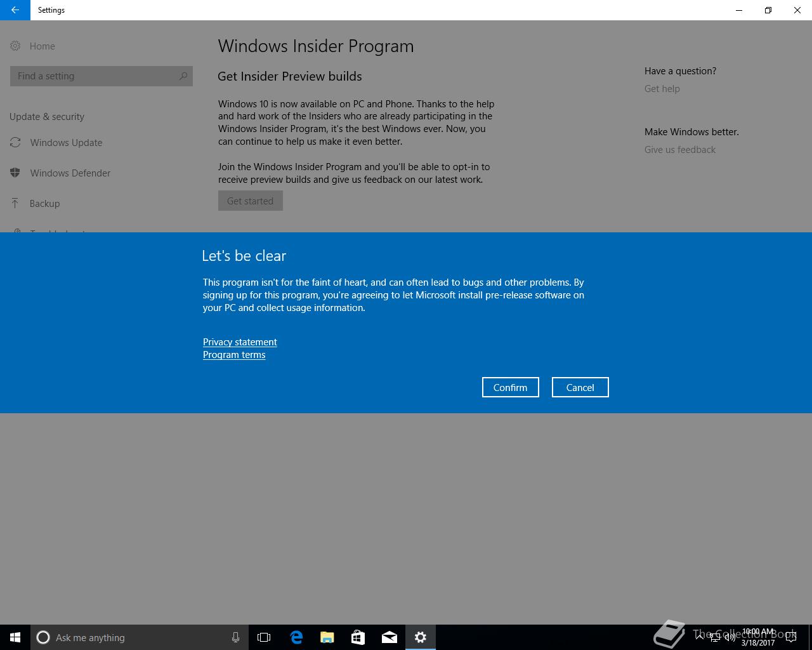Screen dimensions: 812x650
Task: Click the Home gear icon
Action: tap(15, 46)
